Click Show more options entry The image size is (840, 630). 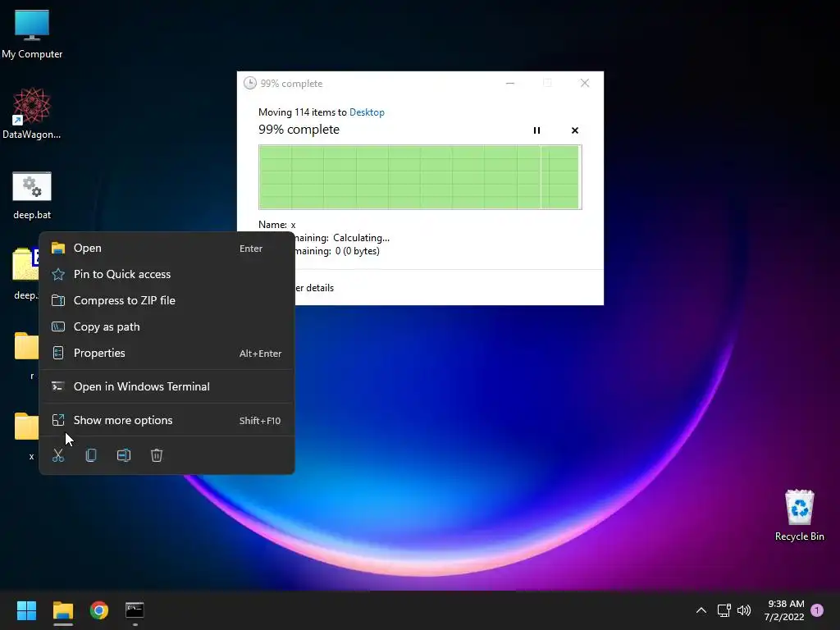point(167,421)
